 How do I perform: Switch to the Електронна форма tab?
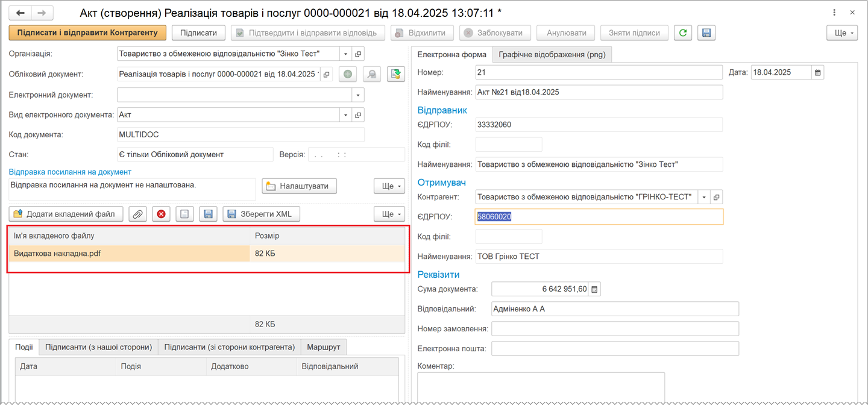tap(451, 54)
